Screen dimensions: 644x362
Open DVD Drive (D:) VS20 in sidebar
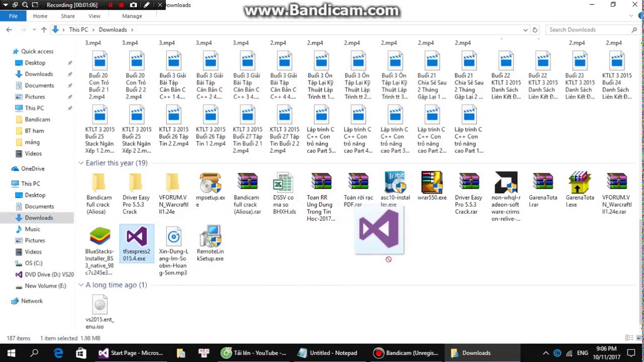[x=49, y=275]
